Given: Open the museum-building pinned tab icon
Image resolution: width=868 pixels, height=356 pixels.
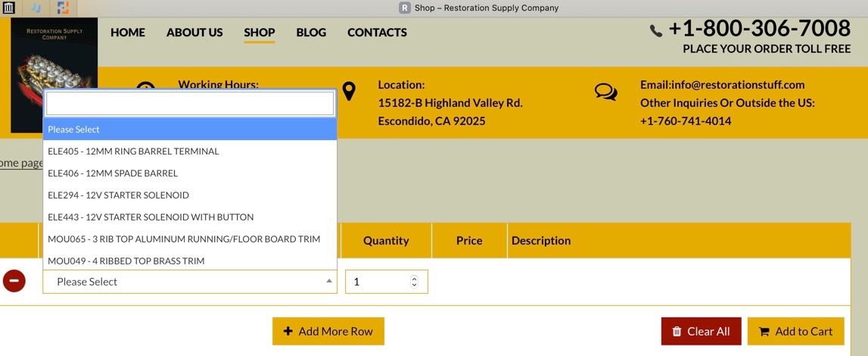Looking at the screenshot, I should pyautogui.click(x=9, y=8).
